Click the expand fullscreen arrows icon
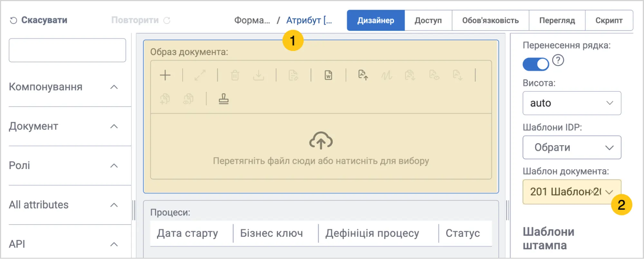 coord(200,75)
